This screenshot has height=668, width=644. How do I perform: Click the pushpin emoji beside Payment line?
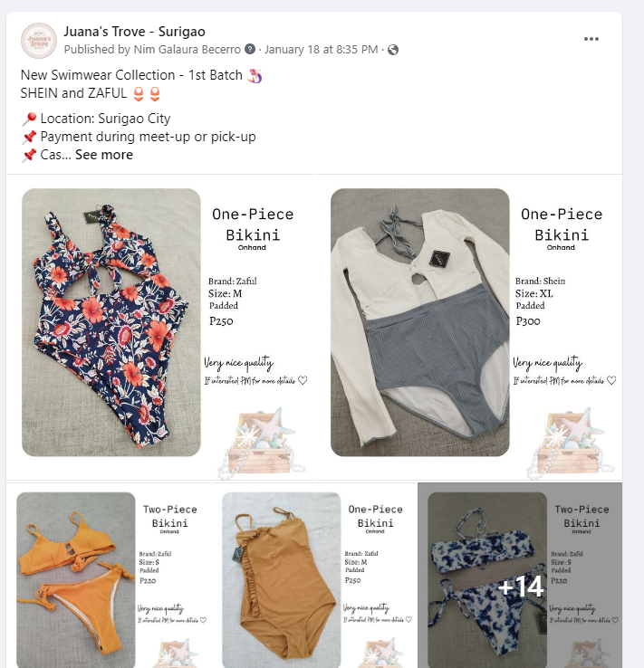pyautogui.click(x=29, y=138)
